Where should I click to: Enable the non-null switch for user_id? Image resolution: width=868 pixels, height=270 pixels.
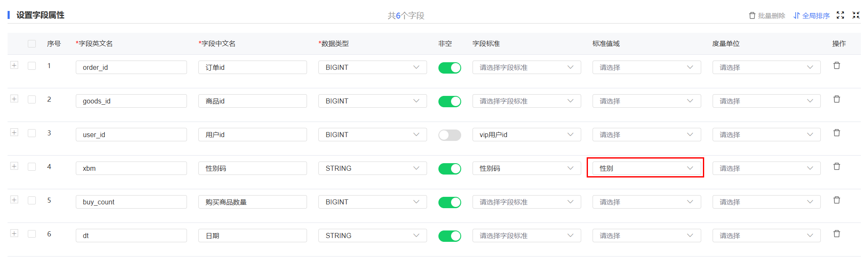tap(449, 135)
